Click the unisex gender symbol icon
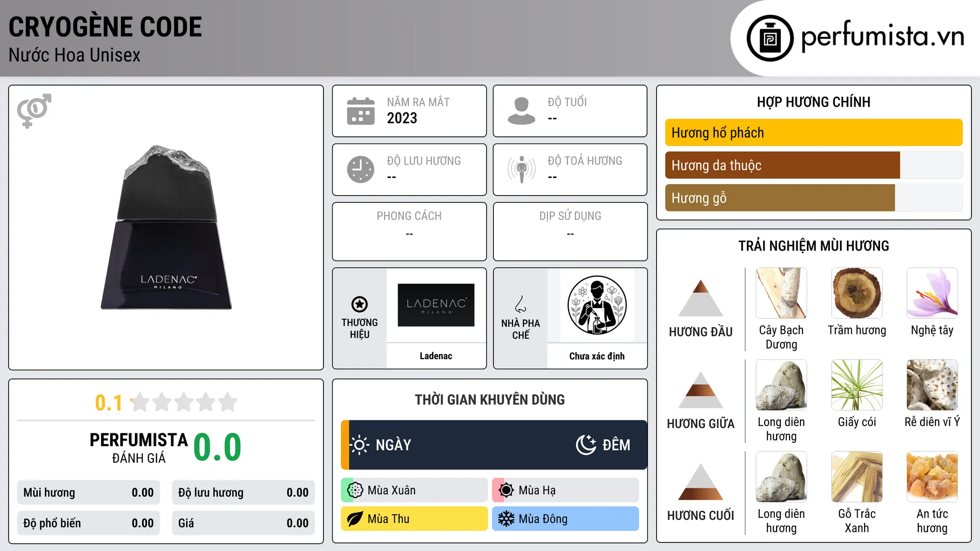Image resolution: width=980 pixels, height=551 pixels. (x=34, y=110)
